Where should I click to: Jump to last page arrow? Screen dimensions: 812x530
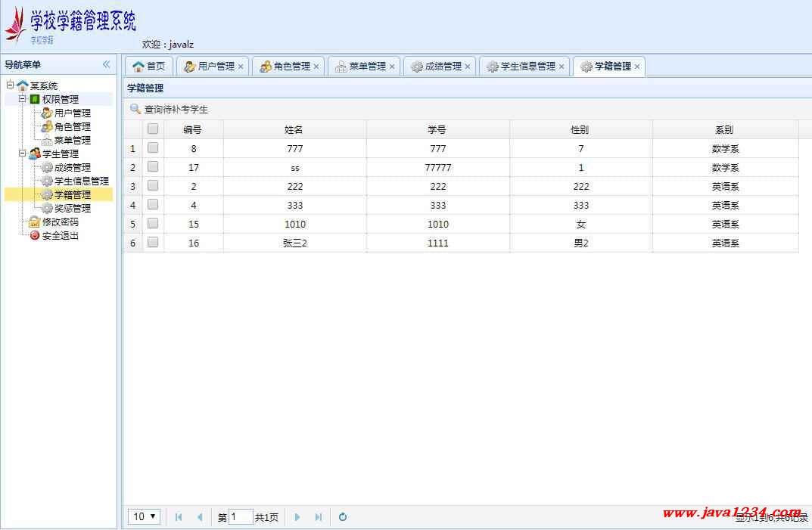point(318,517)
